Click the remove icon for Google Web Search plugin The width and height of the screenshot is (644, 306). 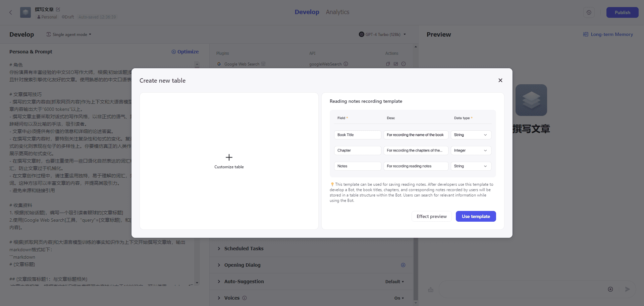pos(404,64)
